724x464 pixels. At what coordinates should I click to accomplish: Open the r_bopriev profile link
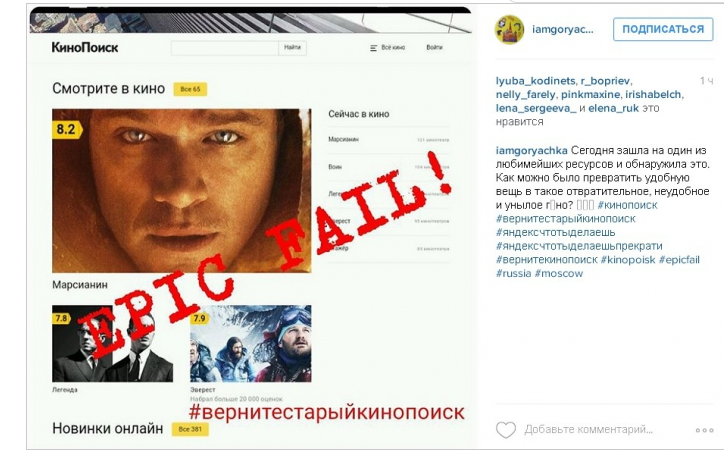605,81
